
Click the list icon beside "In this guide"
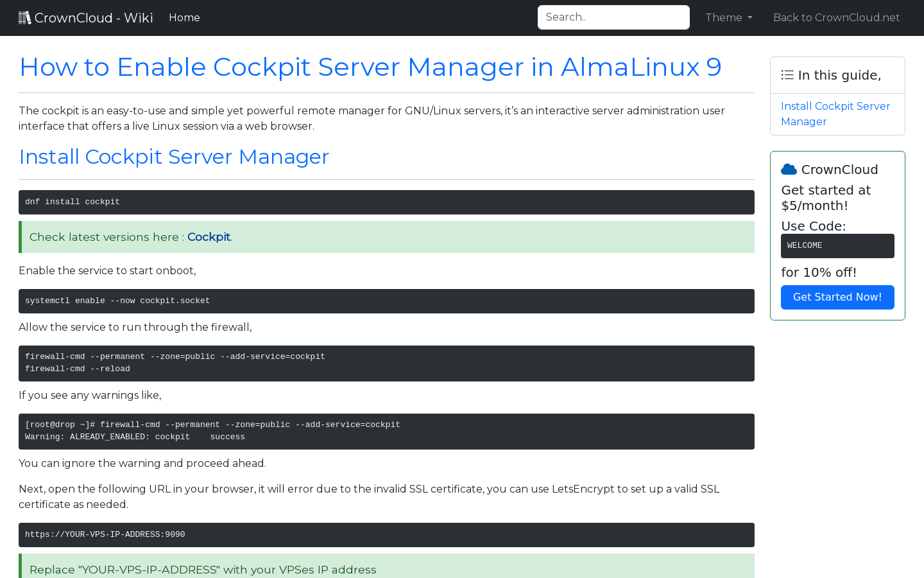(x=787, y=74)
